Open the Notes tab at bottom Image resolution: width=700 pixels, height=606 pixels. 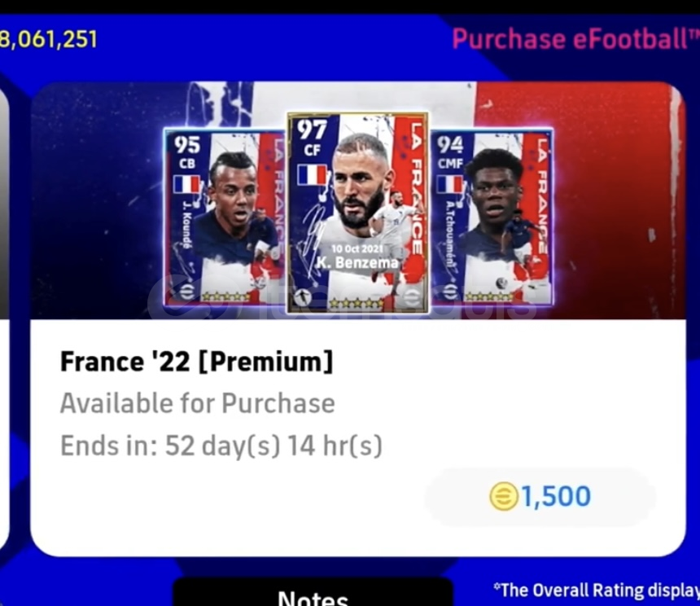tap(313, 593)
